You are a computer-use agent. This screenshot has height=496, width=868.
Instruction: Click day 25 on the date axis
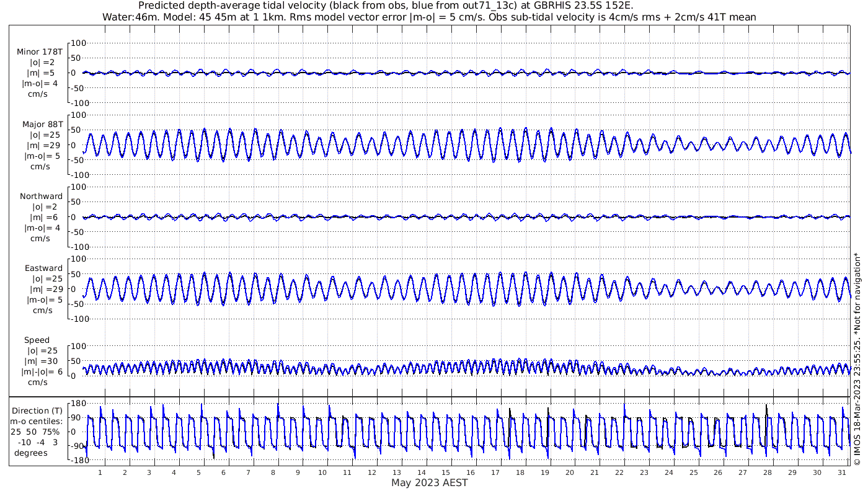[693, 472]
